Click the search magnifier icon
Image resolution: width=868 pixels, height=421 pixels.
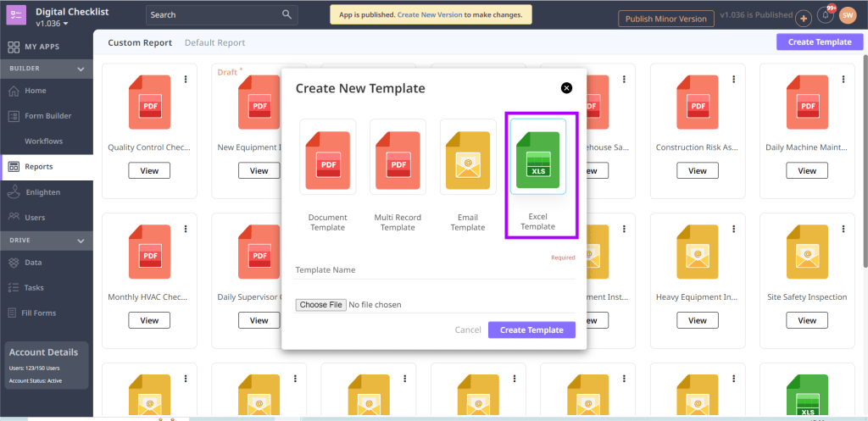pos(287,14)
